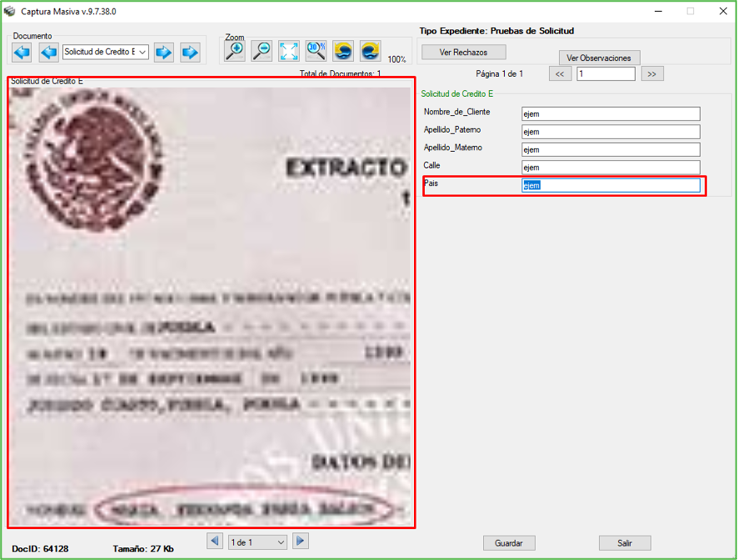This screenshot has width=738, height=560.
Task: Click the second rotate image icon
Action: [370, 51]
